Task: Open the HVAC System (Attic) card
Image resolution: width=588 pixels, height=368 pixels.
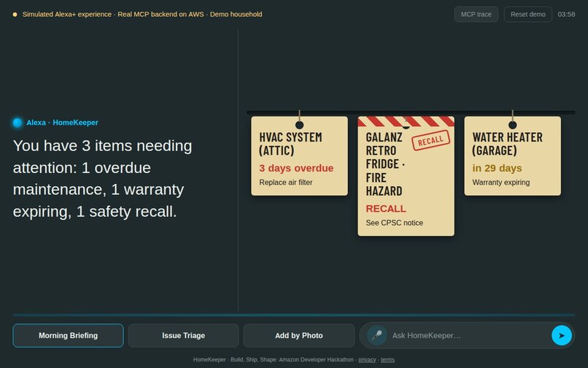Action: (x=299, y=156)
